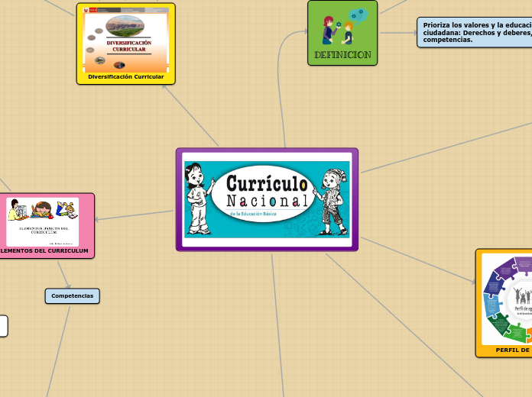Click the 'PERFIL DE' caption text

(513, 350)
